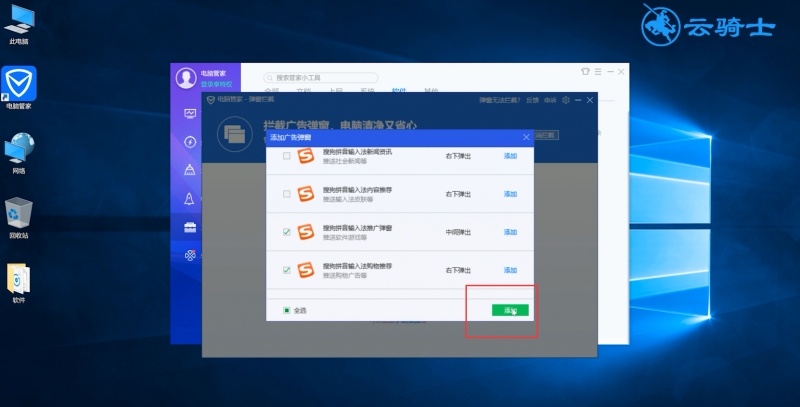
Task: Select 回收站 desktop icon
Action: [19, 218]
